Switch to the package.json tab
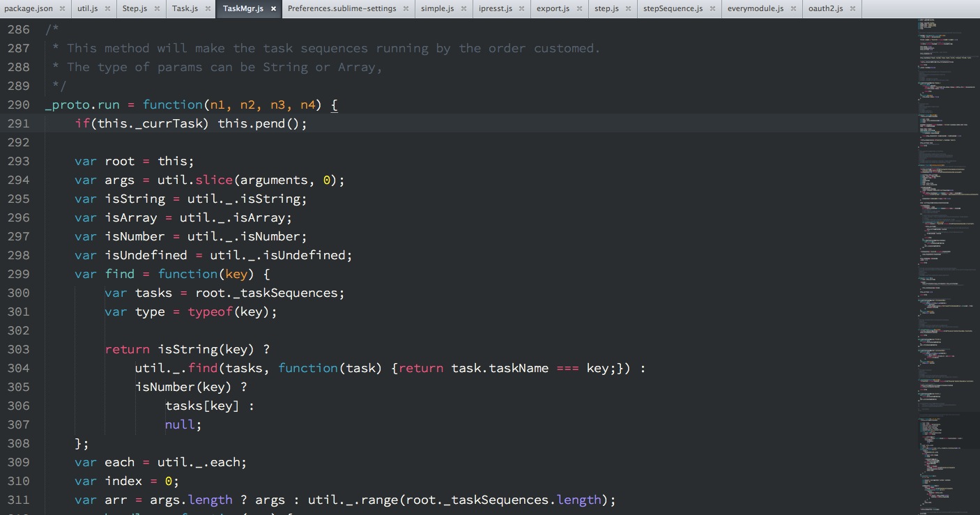 29,9
